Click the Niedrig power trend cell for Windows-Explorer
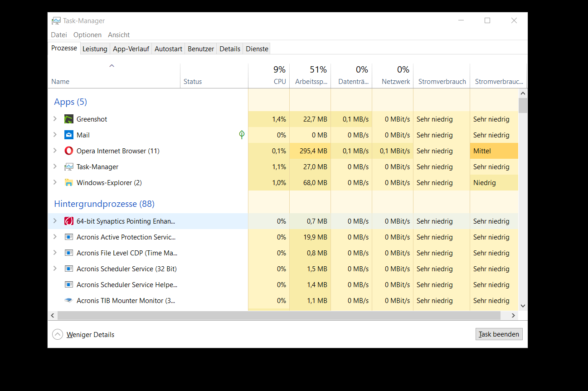 [x=494, y=183]
